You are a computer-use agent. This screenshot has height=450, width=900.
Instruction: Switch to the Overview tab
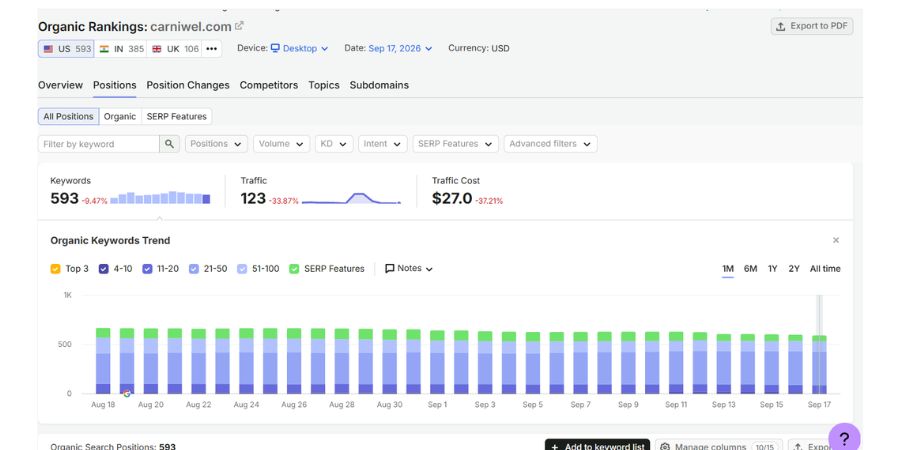[x=60, y=85]
